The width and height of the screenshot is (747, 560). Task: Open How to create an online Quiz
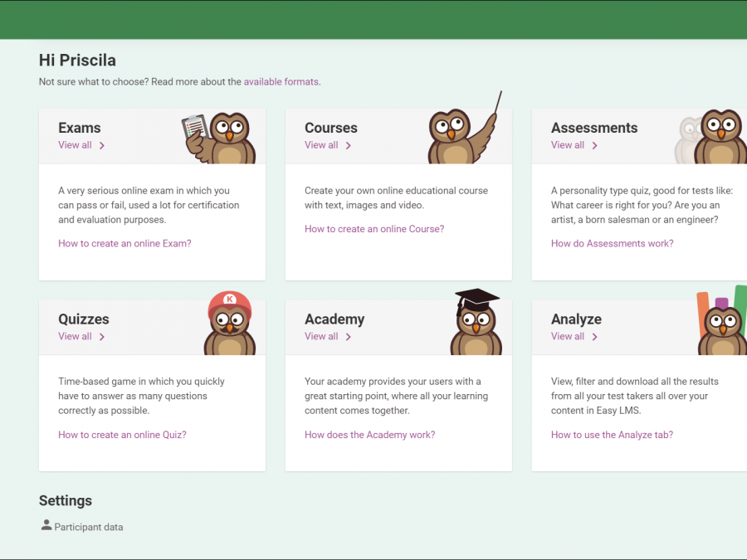pos(122,435)
